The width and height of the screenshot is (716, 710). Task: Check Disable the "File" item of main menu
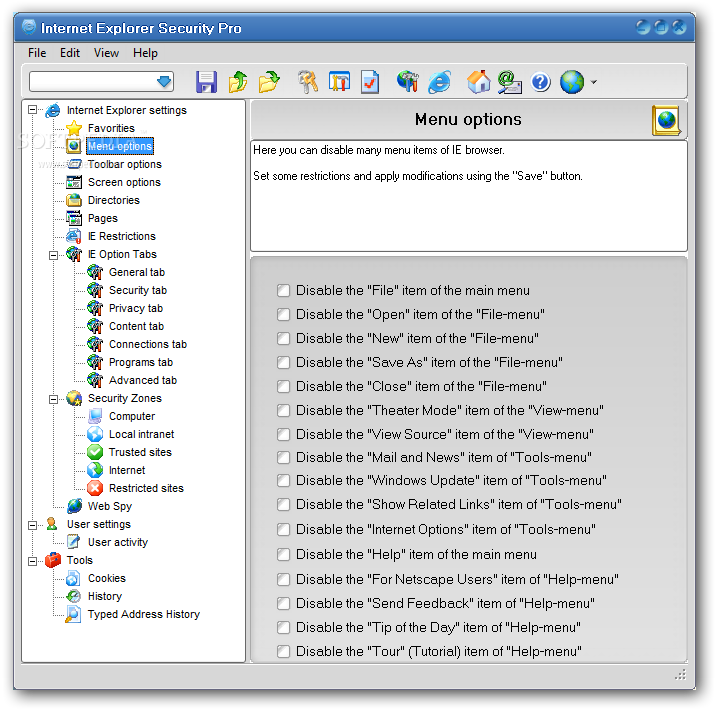(x=284, y=290)
